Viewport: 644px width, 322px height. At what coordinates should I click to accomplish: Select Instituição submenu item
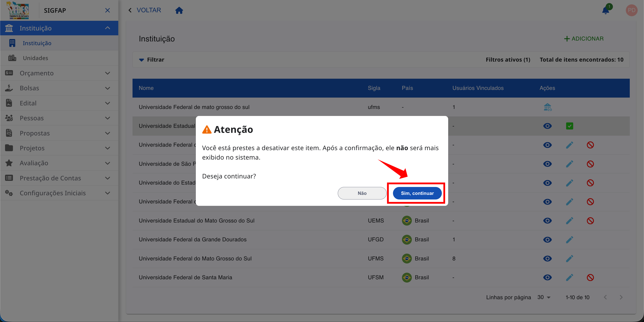point(37,43)
